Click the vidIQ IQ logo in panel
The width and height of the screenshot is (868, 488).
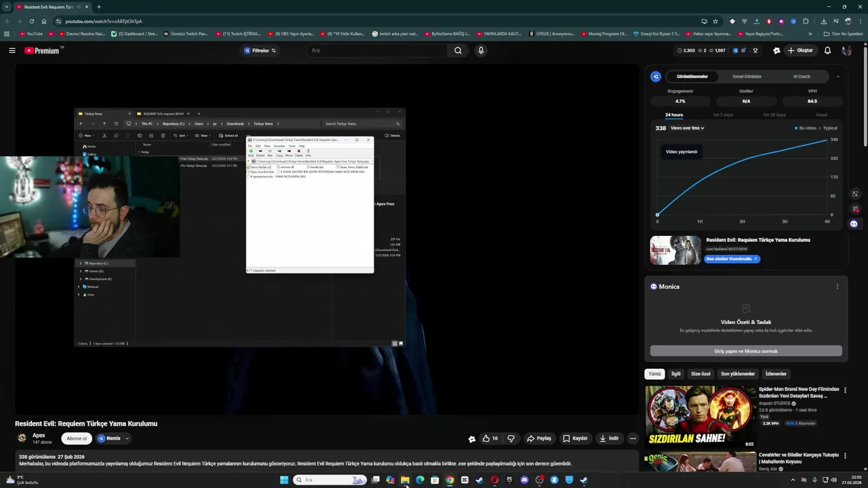pos(656,77)
